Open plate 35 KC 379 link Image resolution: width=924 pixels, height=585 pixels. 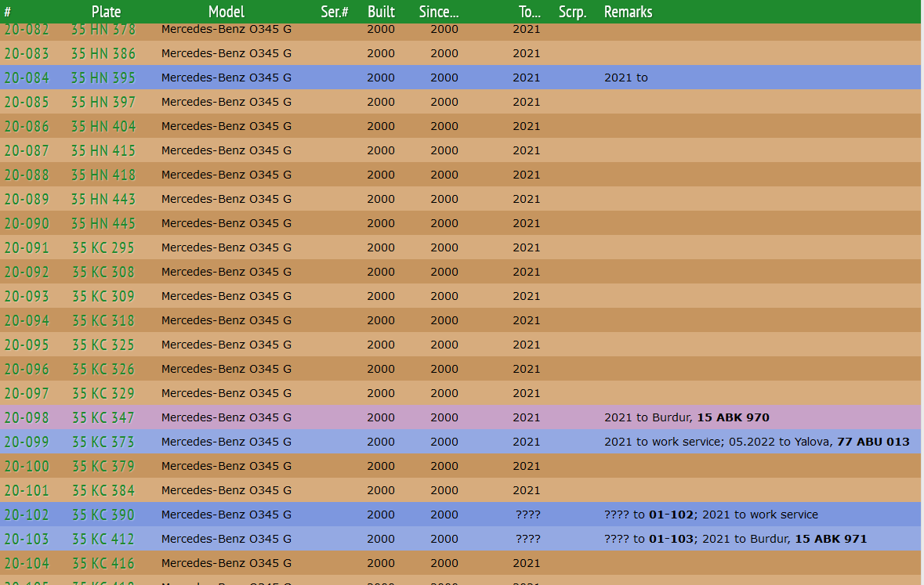[x=103, y=466]
